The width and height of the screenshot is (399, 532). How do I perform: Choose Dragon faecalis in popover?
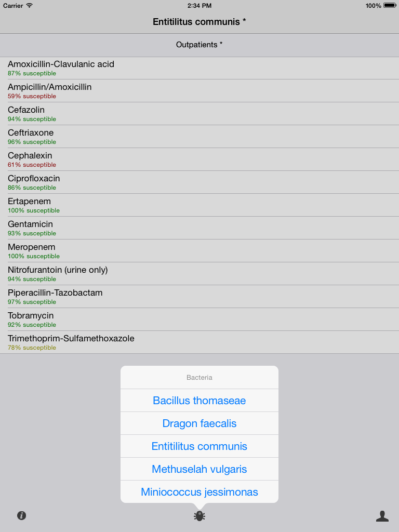click(199, 423)
